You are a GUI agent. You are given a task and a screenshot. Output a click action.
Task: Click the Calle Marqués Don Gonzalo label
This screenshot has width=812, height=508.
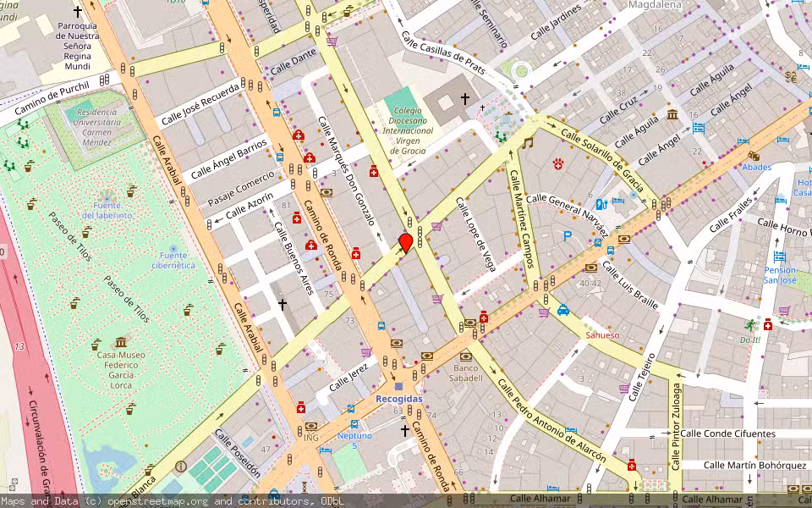coord(346,170)
